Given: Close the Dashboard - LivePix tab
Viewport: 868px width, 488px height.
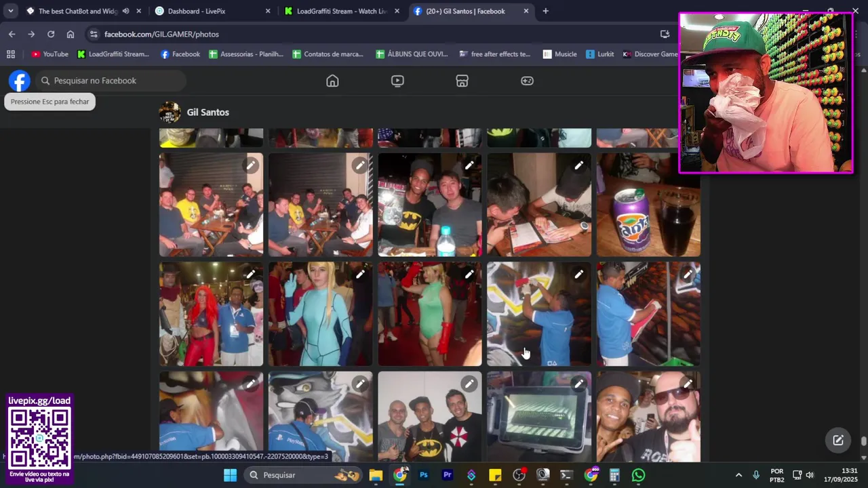Looking at the screenshot, I should click(x=268, y=11).
